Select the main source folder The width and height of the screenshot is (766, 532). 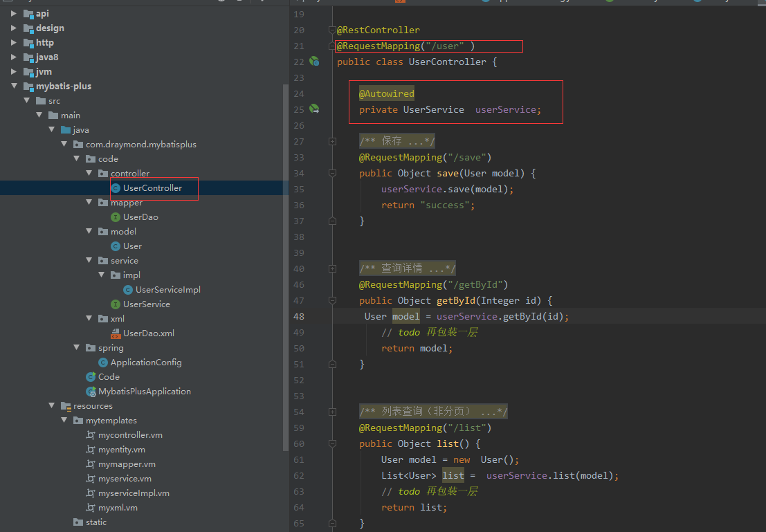pos(71,116)
